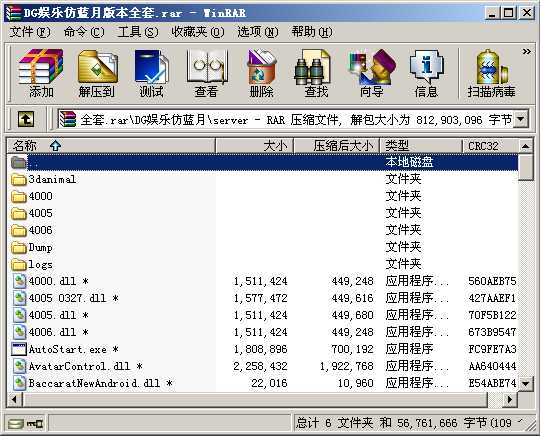Click the vertical scrollbar down arrow
Viewport: 540px width, 436px height.
(526, 383)
